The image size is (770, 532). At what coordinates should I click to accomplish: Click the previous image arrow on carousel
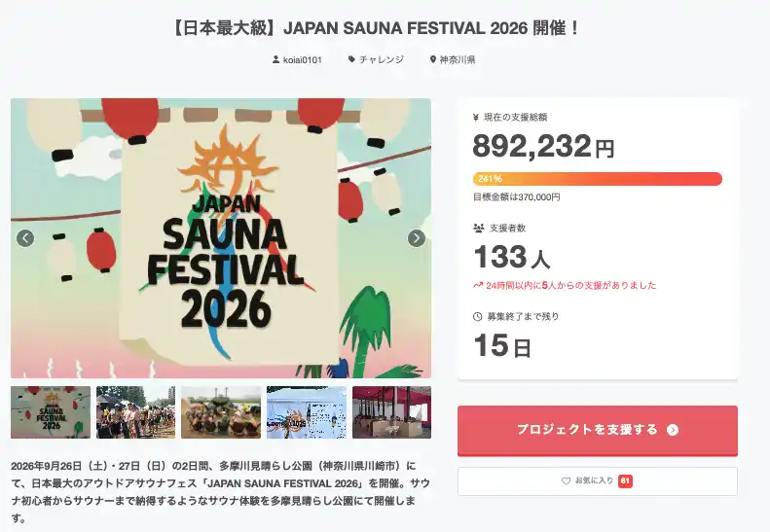click(25, 238)
